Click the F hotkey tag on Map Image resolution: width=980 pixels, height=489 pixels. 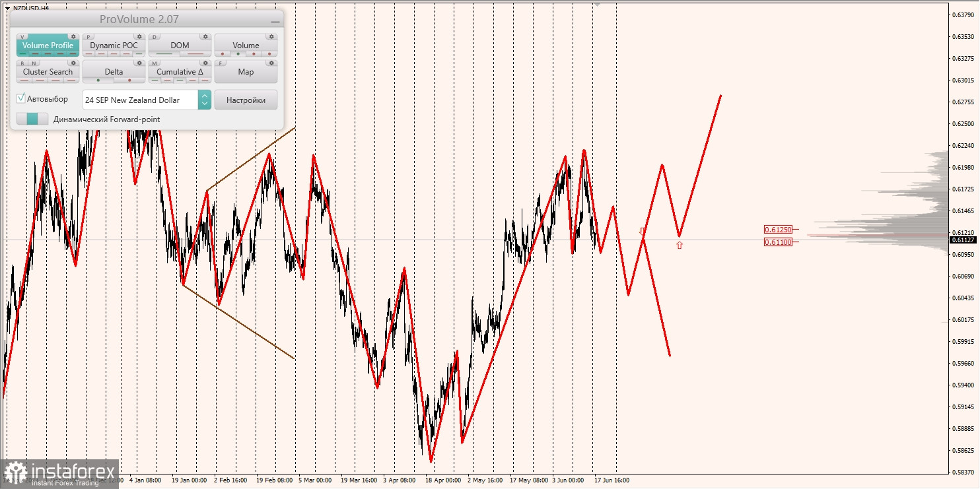coord(221,63)
